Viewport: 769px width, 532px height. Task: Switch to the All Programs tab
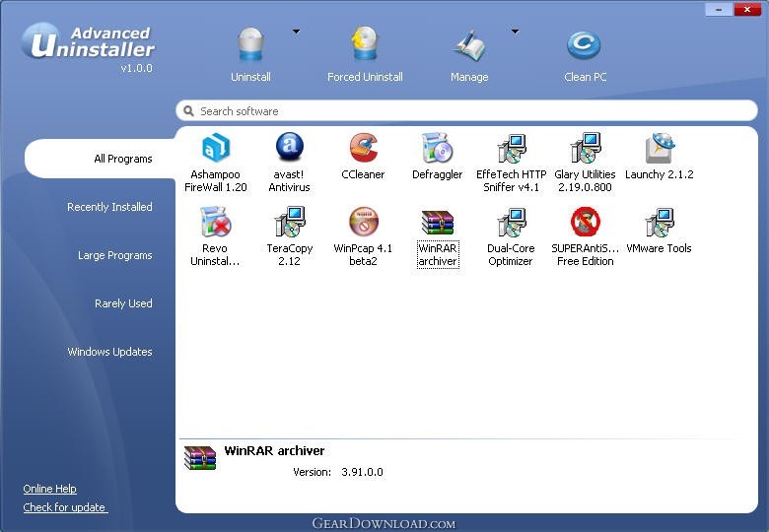coord(100,159)
